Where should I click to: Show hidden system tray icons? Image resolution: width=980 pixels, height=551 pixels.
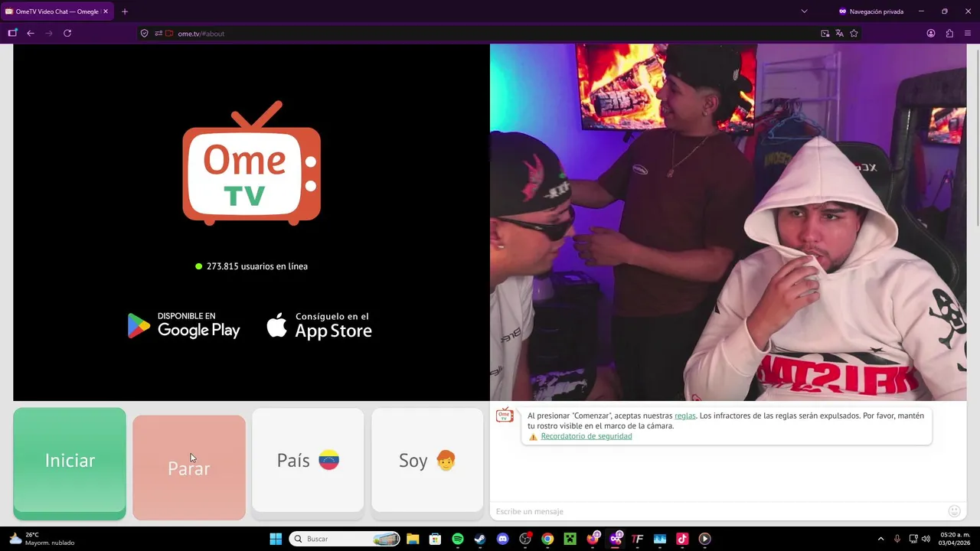tap(880, 539)
